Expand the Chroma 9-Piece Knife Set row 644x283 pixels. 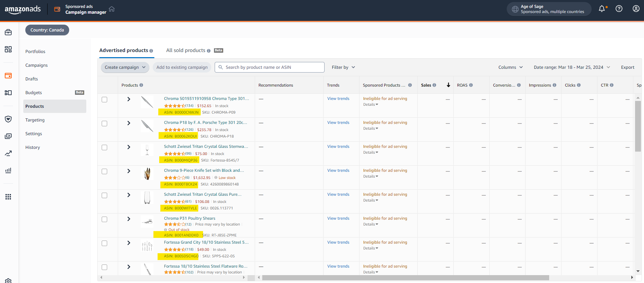pos(129,171)
